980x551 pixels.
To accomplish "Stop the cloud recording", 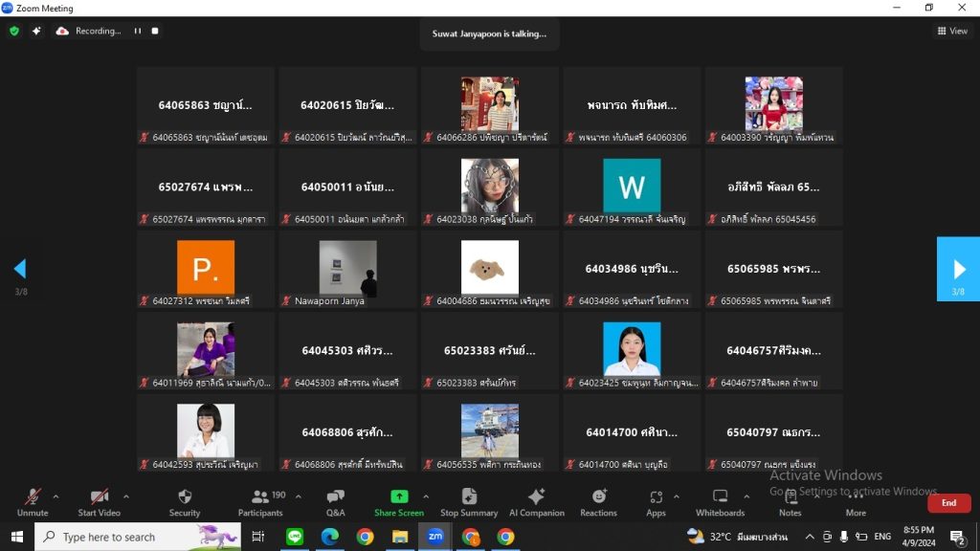I will point(155,31).
